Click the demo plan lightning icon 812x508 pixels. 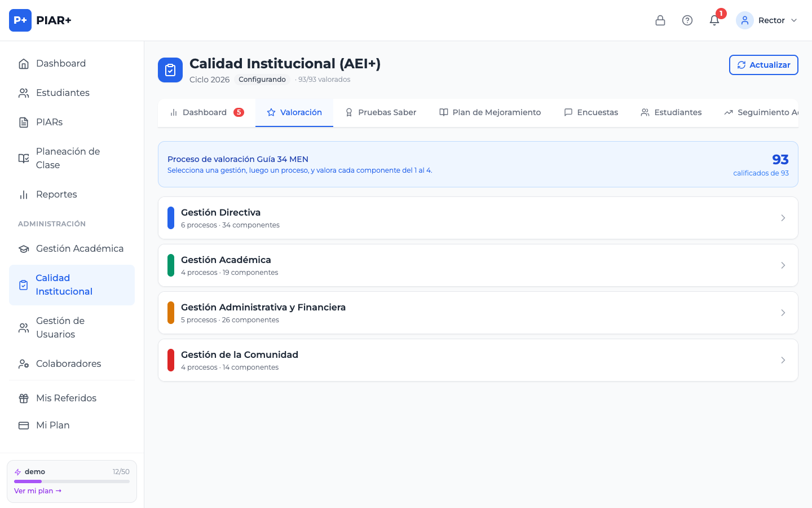(17, 472)
